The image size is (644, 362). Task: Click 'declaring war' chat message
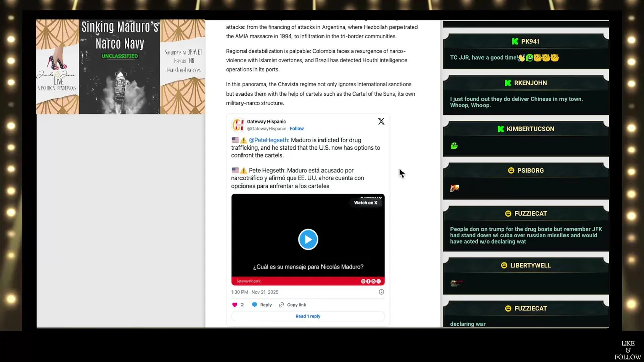click(x=468, y=324)
